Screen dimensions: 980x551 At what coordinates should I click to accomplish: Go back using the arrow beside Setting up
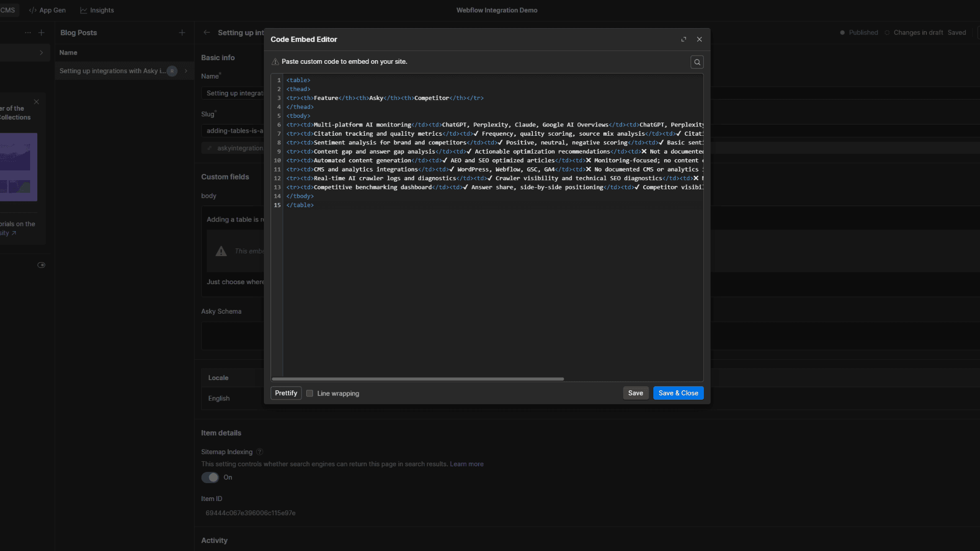(x=207, y=33)
